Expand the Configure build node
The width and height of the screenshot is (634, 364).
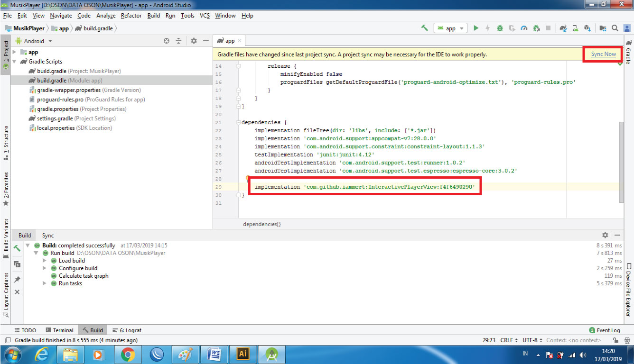(x=45, y=268)
